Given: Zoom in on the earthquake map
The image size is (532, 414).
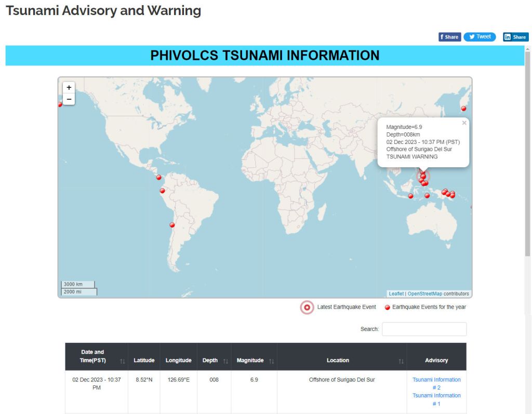Looking at the screenshot, I should click(x=69, y=88).
